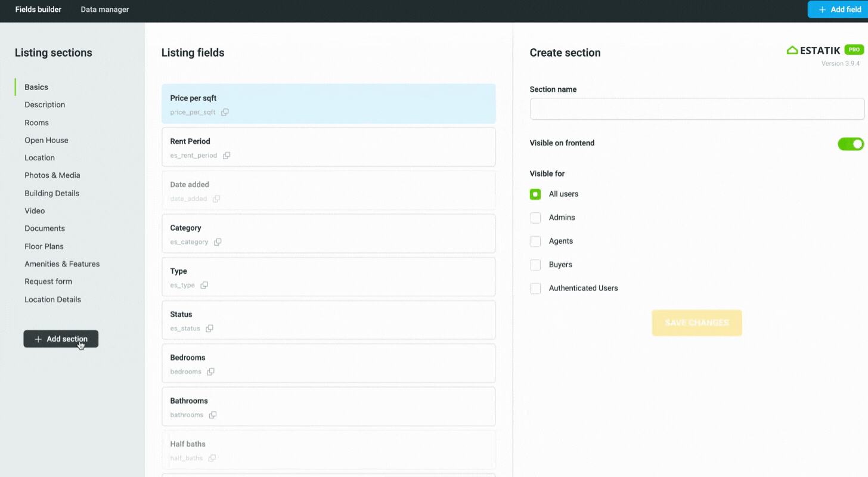Click copy icon beside es_category
868x477 pixels.
pyautogui.click(x=218, y=242)
